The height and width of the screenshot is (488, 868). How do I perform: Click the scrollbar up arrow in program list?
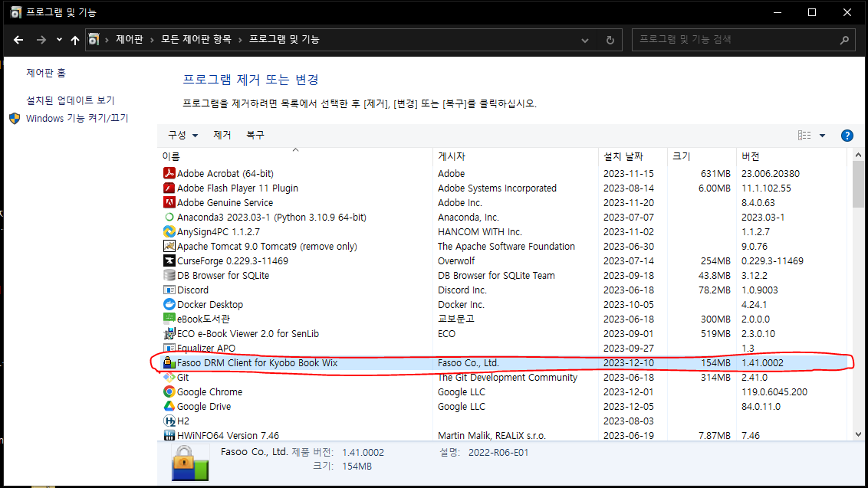click(858, 156)
